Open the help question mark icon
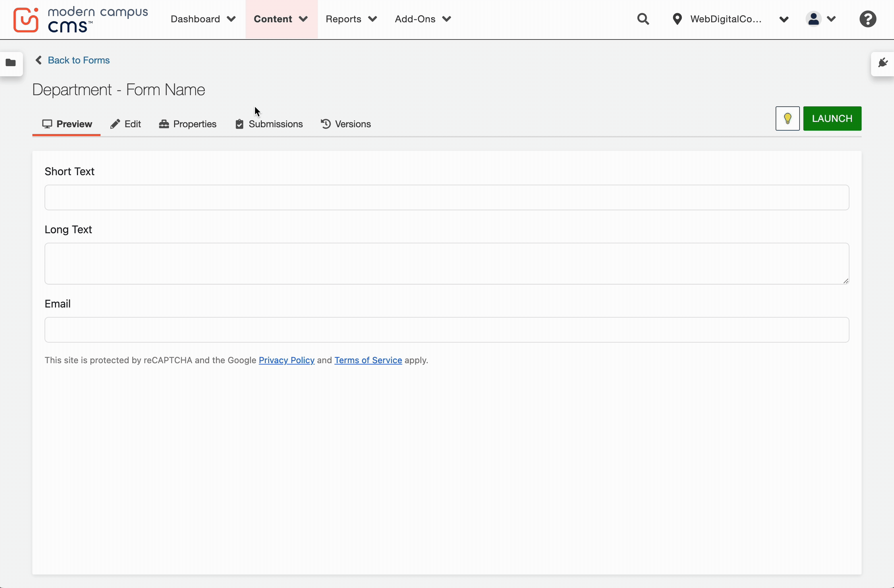894x588 pixels. 868,19
